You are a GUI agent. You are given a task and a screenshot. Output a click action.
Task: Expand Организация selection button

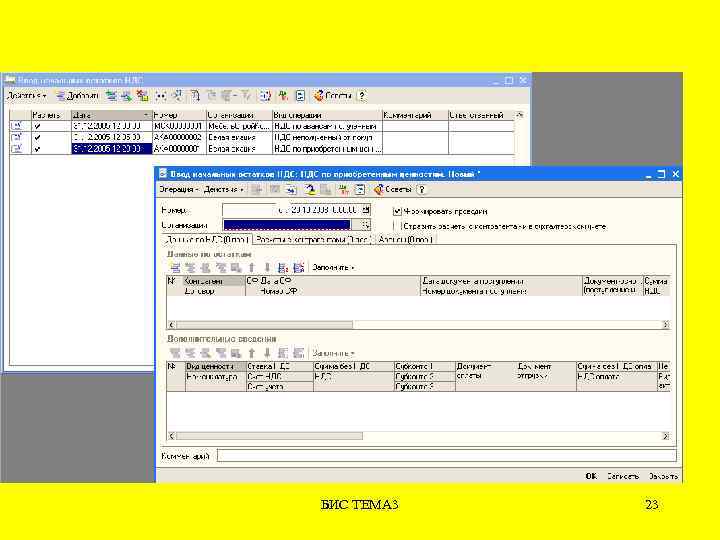point(366,225)
